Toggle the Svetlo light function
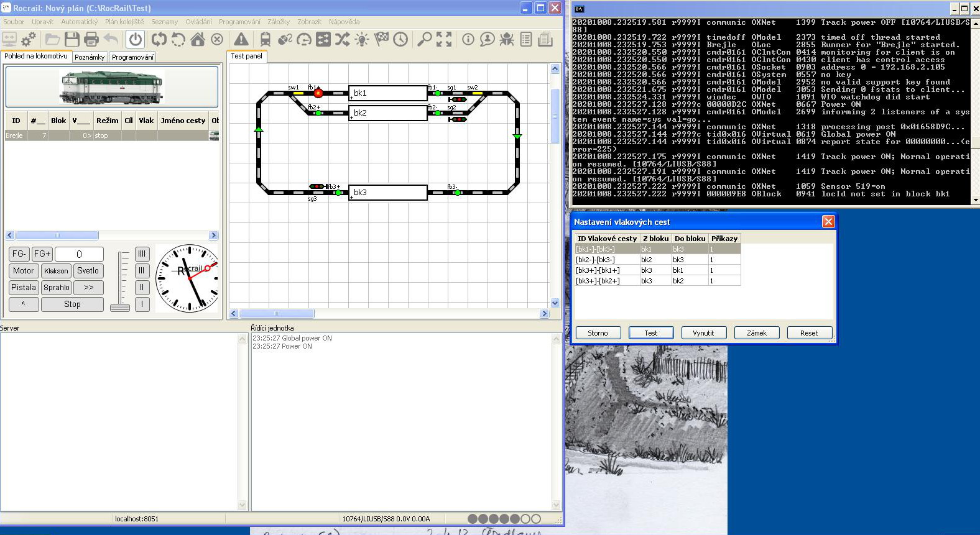The width and height of the screenshot is (980, 535). [x=88, y=271]
